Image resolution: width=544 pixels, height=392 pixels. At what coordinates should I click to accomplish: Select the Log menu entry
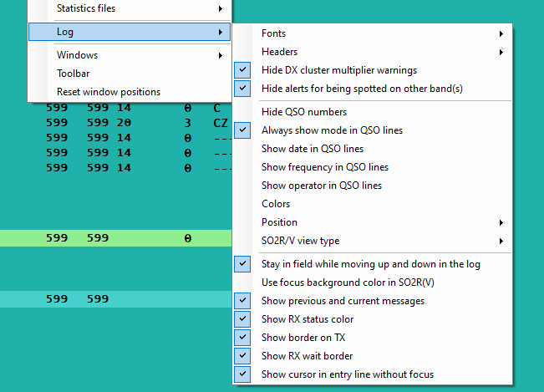click(x=129, y=32)
